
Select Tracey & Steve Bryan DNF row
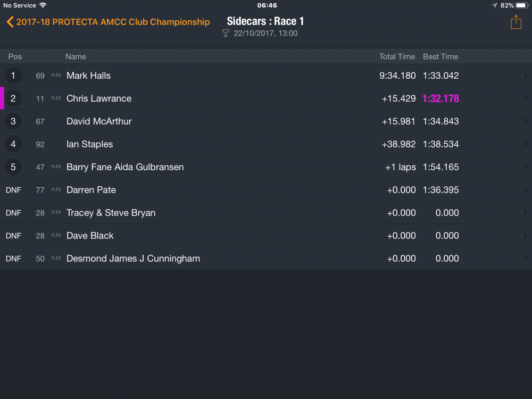(x=266, y=213)
